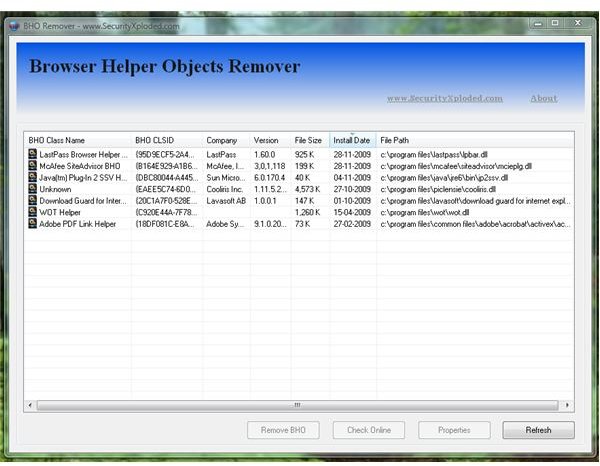Sort by BHO Class Name column
The width and height of the screenshot is (600, 466).
(x=78, y=140)
